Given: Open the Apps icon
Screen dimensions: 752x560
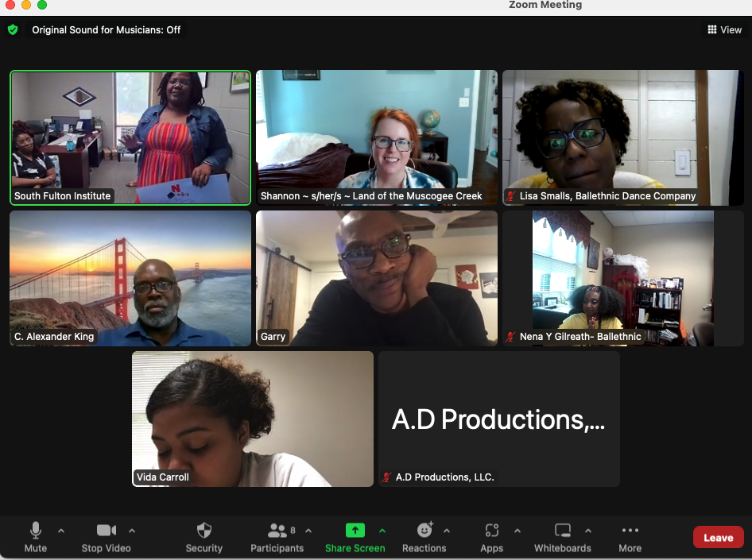Looking at the screenshot, I should pyautogui.click(x=492, y=531).
